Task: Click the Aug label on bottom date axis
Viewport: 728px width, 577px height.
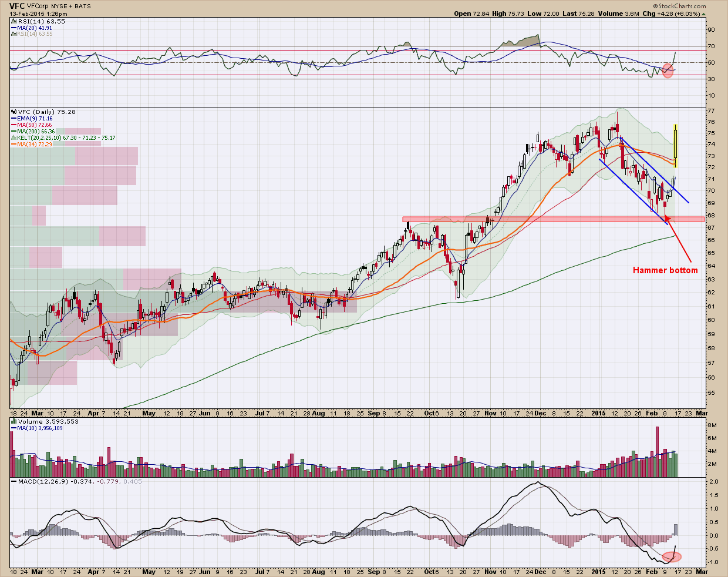Action: tap(318, 572)
